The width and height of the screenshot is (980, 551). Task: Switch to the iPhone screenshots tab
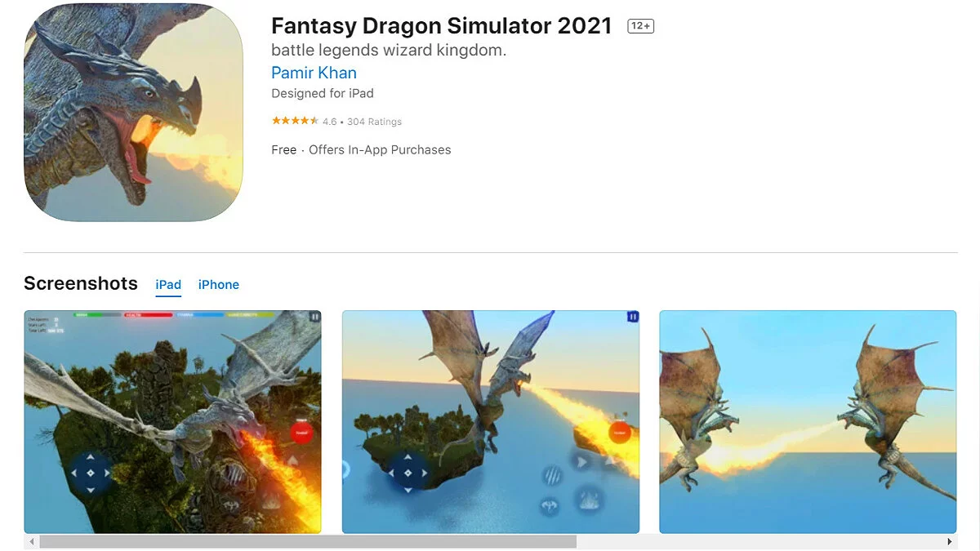tap(219, 284)
